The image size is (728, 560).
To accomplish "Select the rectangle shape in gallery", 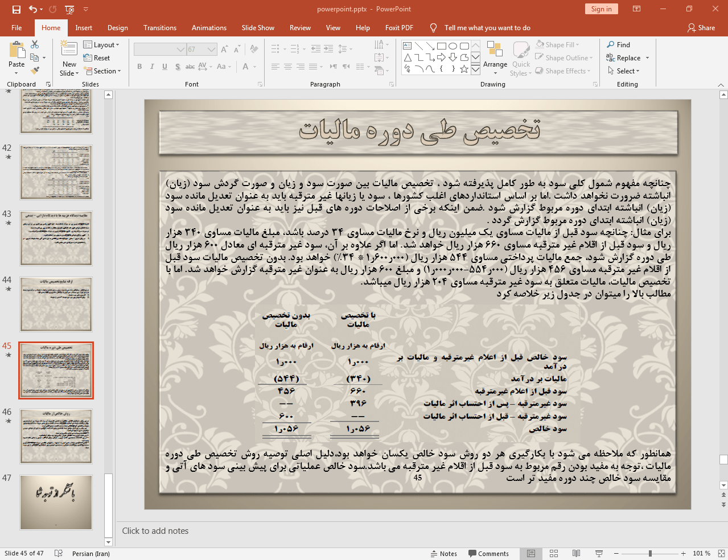I will click(441, 46).
